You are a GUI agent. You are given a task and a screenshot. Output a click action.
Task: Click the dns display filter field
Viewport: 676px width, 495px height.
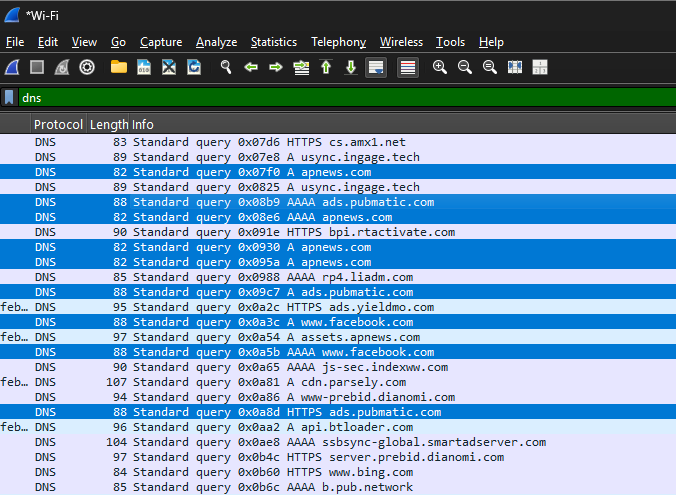point(347,97)
